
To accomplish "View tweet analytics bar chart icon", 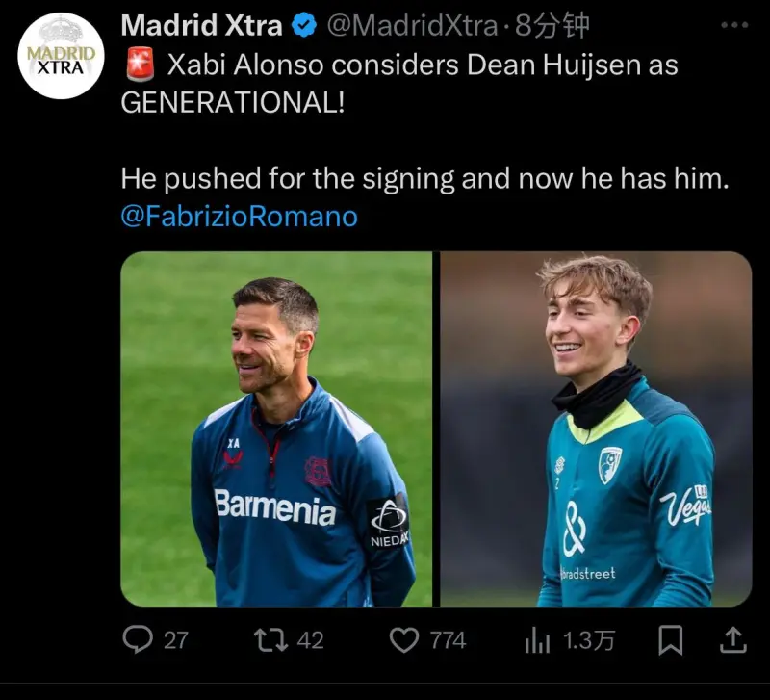I will (x=537, y=640).
